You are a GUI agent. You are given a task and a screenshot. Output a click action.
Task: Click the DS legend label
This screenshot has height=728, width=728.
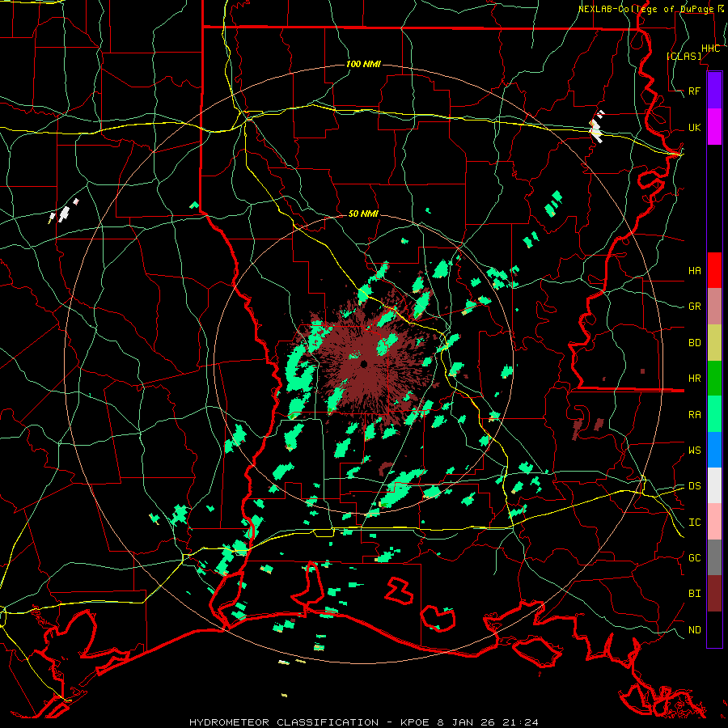coord(695,485)
